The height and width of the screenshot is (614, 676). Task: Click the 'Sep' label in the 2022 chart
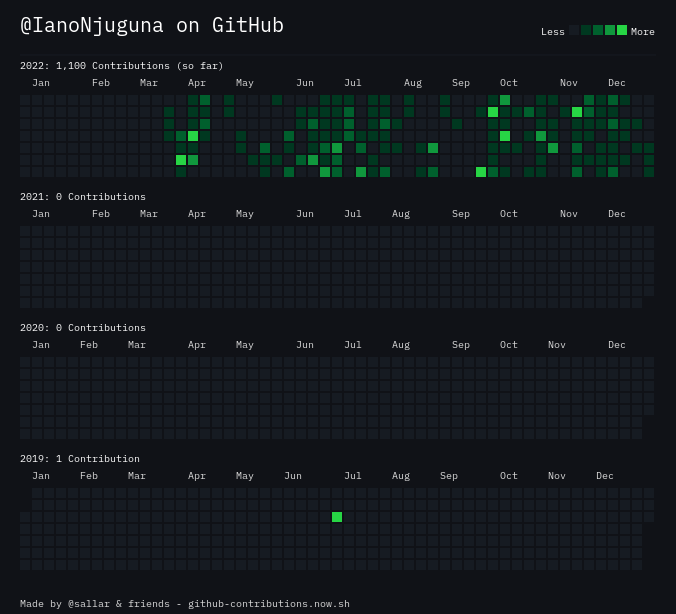tap(460, 83)
